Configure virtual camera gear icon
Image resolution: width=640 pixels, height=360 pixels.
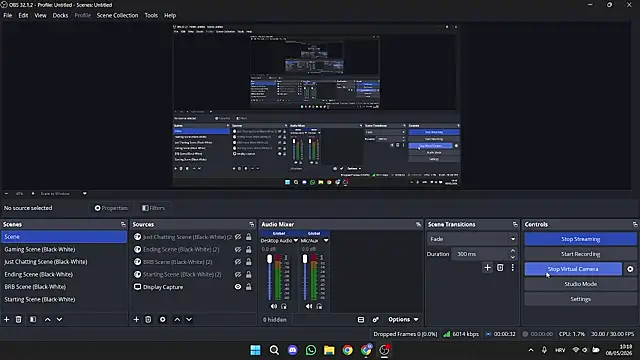(630, 269)
